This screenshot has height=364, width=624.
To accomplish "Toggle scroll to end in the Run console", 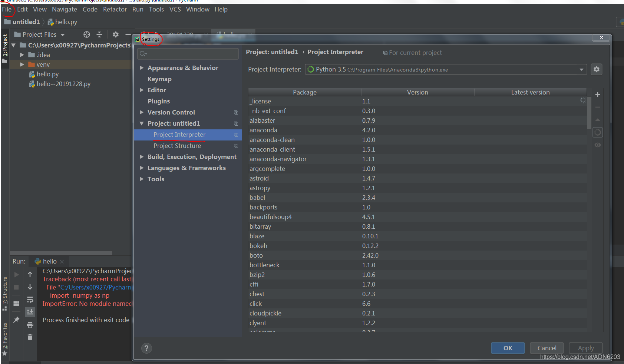I will tap(30, 312).
